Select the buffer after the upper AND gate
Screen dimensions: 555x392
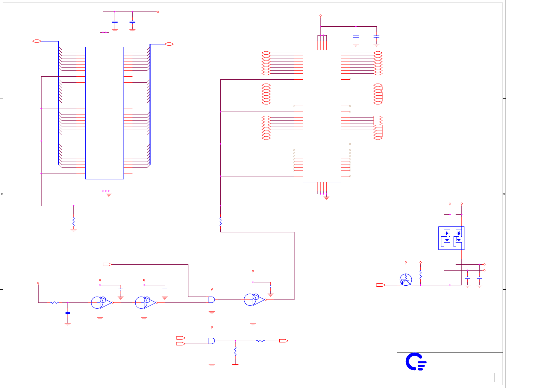point(255,300)
